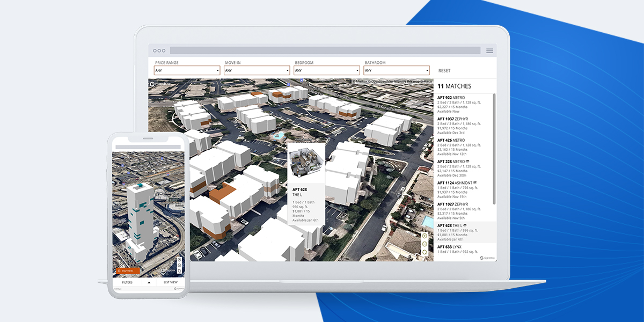Reset all filters

pyautogui.click(x=444, y=71)
